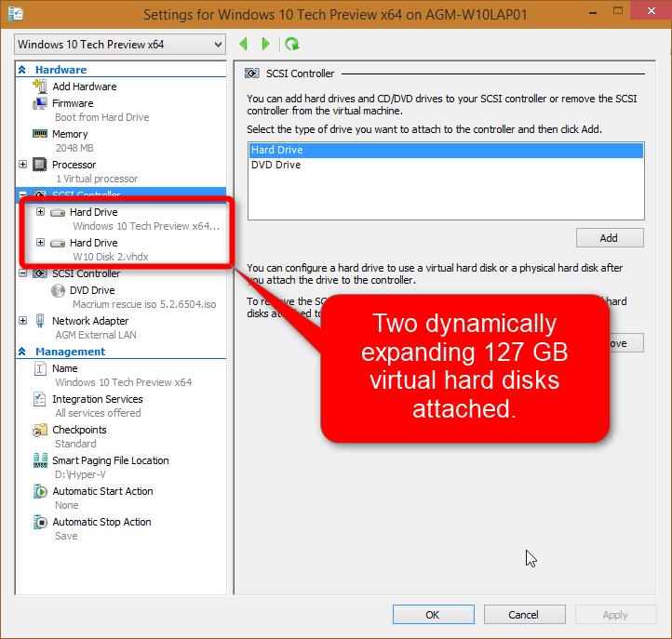The image size is (672, 639).
Task: Expand the W10 Disk 2 Hard Drive node
Action: click(x=41, y=243)
